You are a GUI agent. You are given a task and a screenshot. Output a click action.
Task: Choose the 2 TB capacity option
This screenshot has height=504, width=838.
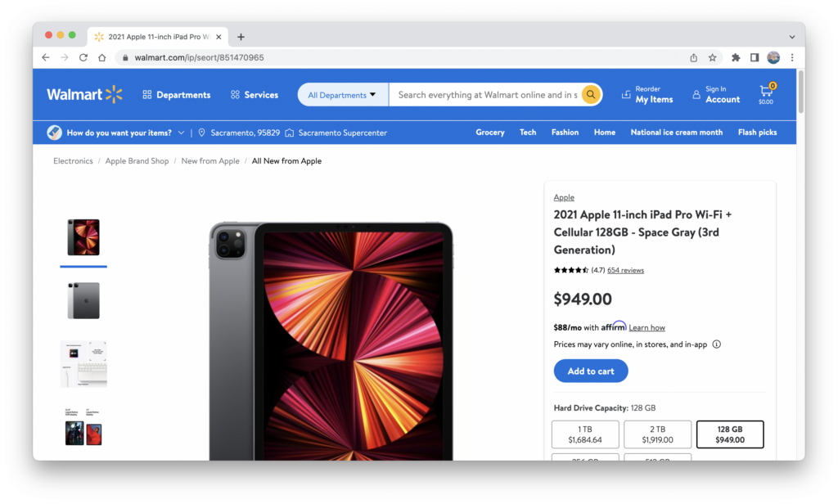pos(657,434)
